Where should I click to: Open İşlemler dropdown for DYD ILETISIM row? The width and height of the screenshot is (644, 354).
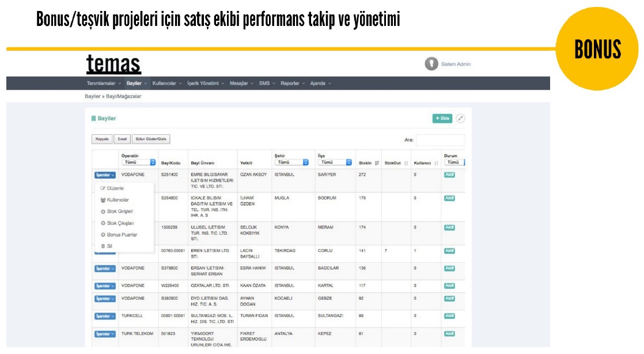pos(105,299)
